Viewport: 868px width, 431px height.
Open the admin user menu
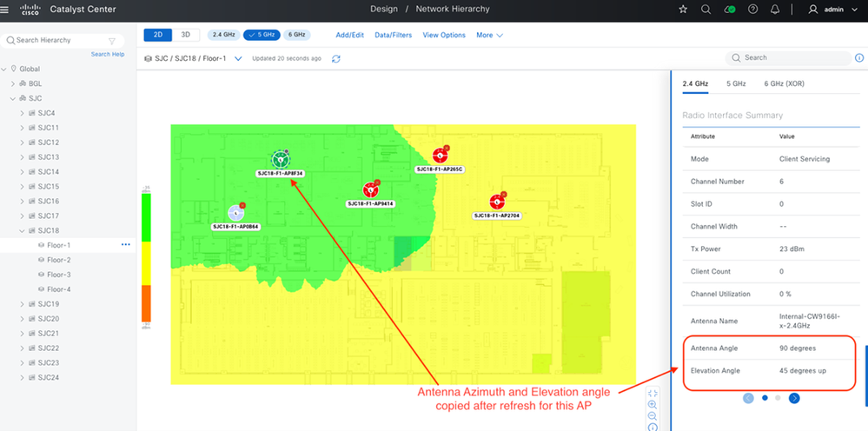[832, 9]
